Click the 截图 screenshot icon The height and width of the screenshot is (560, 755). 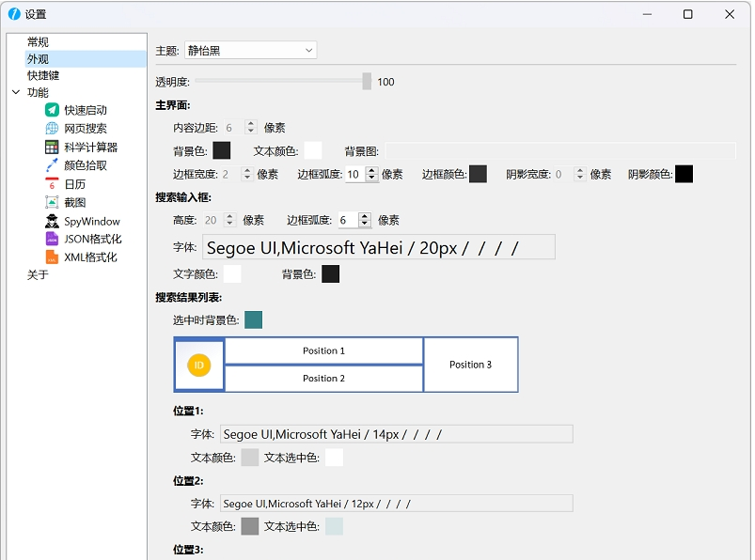tap(52, 202)
